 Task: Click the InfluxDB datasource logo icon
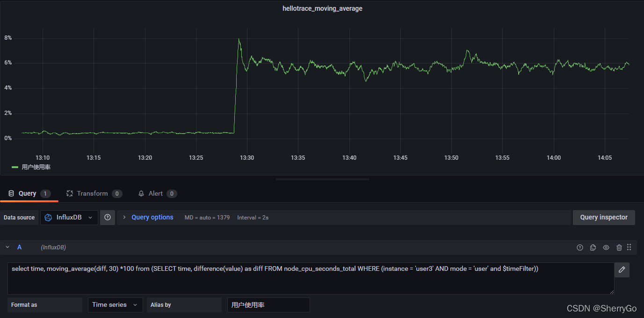pos(48,217)
